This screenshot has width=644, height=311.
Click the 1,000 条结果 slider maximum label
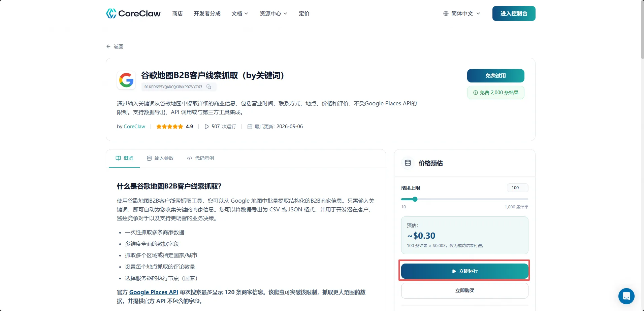tap(516, 207)
